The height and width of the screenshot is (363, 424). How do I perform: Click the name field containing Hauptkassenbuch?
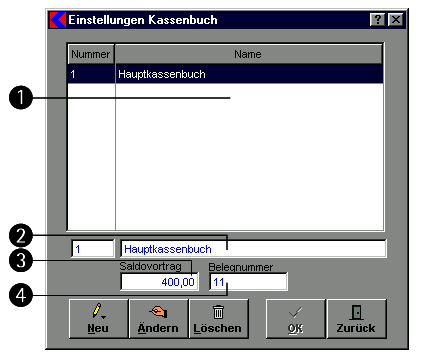pyautogui.click(x=253, y=249)
